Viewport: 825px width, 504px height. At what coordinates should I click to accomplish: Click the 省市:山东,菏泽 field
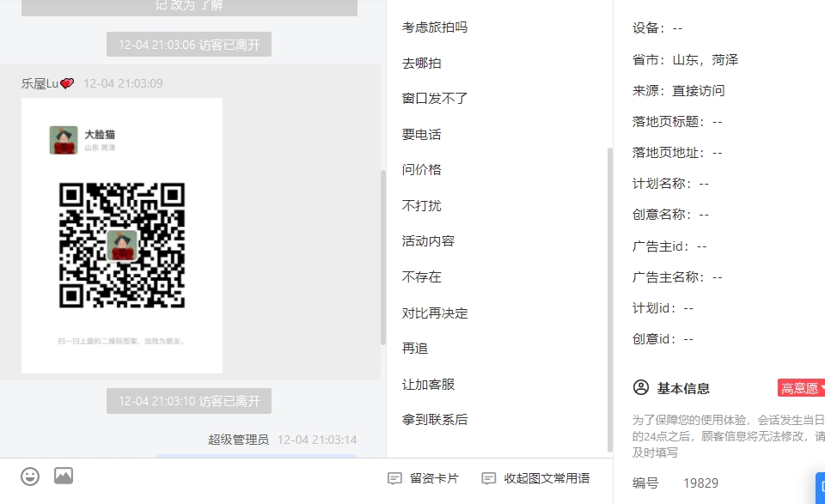685,60
